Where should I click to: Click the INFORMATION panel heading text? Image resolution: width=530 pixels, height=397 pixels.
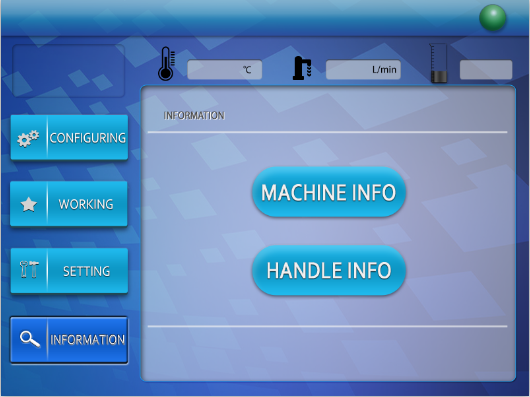pyautogui.click(x=194, y=116)
